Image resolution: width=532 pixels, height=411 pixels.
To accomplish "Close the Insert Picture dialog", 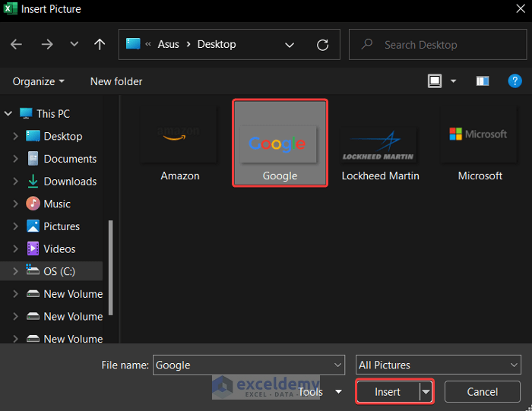I will 521,8.
